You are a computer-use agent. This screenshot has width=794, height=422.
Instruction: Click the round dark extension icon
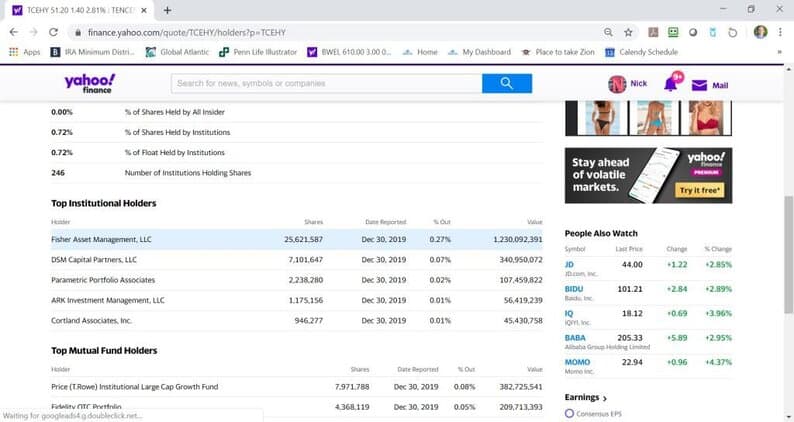[x=693, y=32]
